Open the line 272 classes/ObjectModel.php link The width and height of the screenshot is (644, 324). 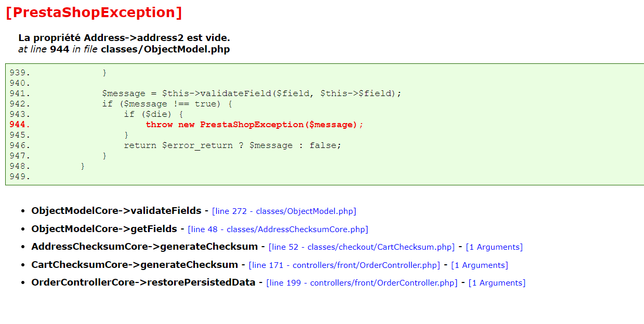[284, 211]
